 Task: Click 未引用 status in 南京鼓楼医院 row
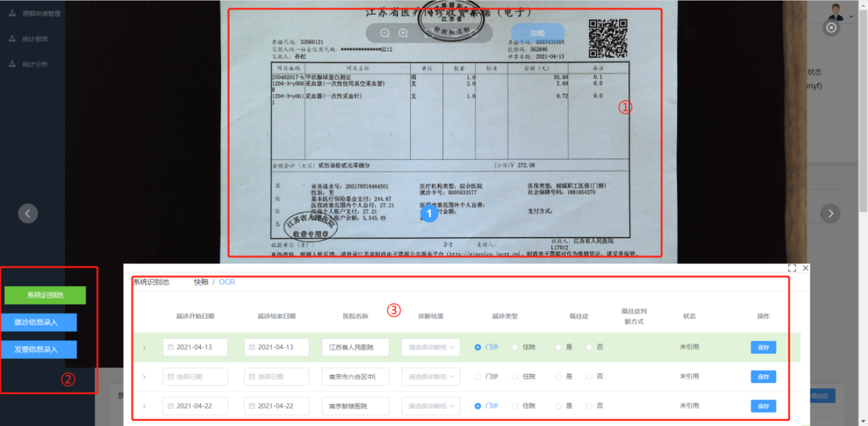689,405
